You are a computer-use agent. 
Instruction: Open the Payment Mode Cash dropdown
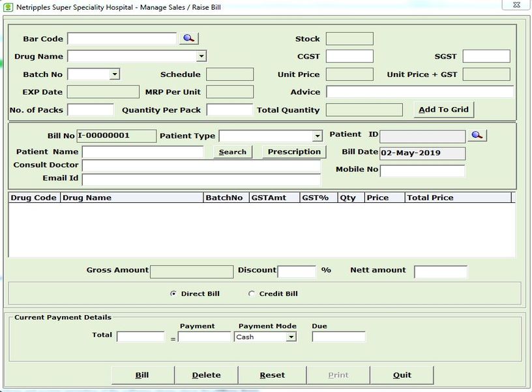(291, 337)
